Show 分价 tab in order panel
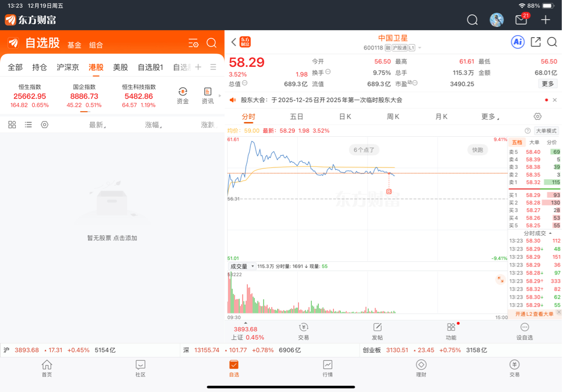This screenshot has width=562, height=392. [552, 142]
